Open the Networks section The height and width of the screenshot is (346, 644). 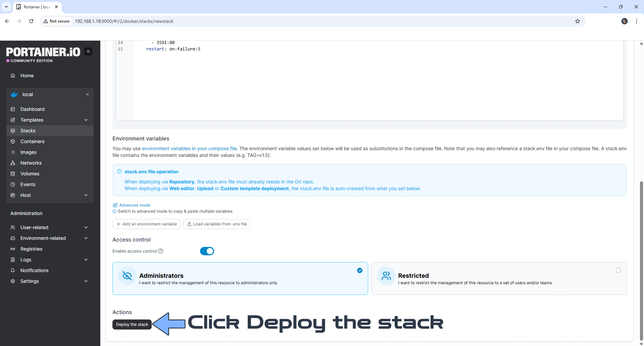[x=31, y=163]
